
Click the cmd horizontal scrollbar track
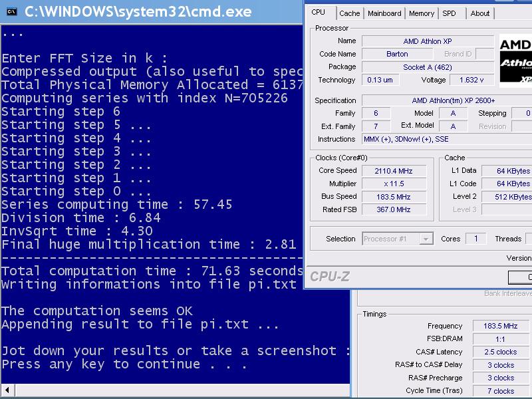pyautogui.click(x=182, y=390)
